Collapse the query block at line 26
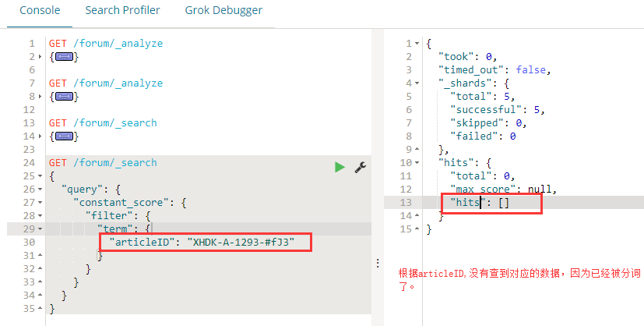Viewport: 644px width, 326px height. (x=40, y=190)
